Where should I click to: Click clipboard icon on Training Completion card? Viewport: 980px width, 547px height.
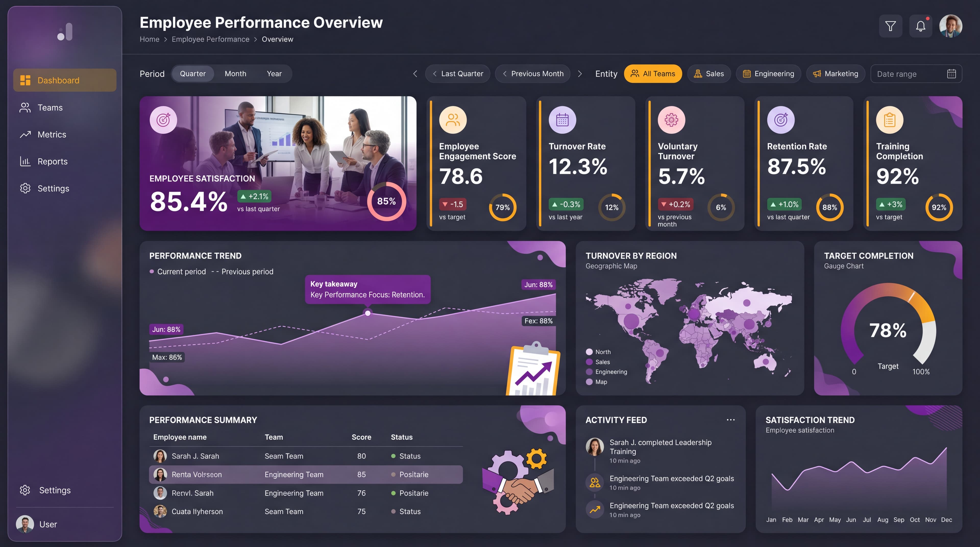(889, 120)
